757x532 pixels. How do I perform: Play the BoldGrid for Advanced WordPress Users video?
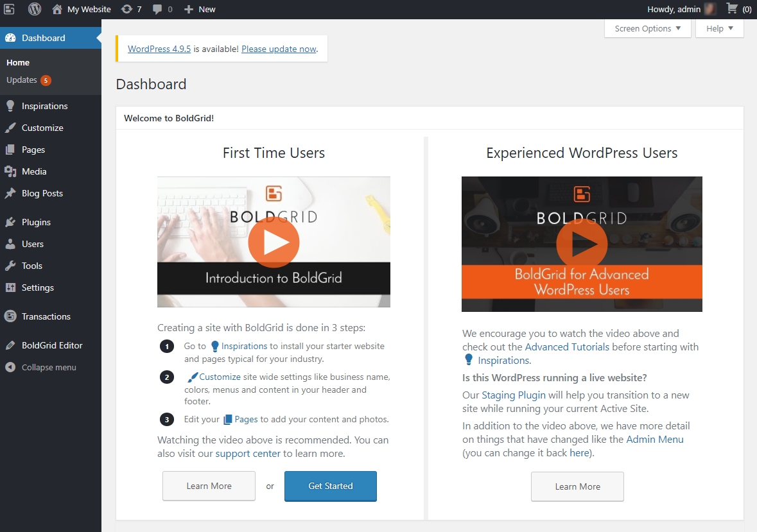[x=582, y=244]
